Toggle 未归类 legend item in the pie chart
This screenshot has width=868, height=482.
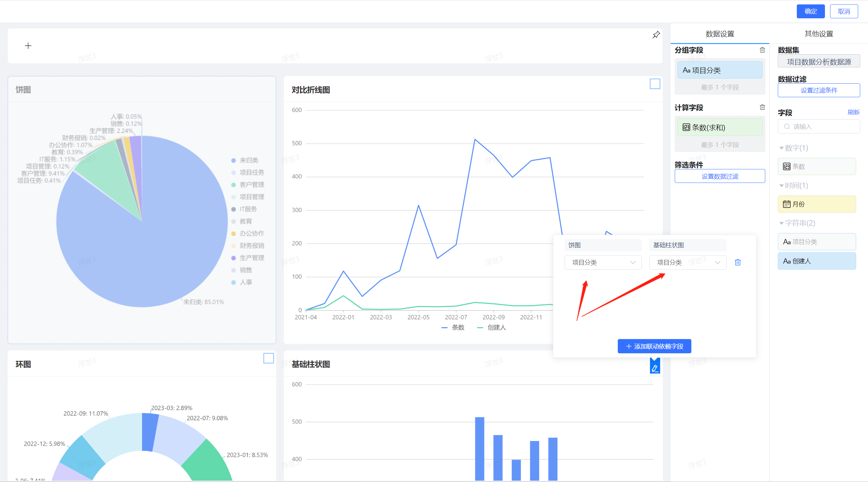(x=244, y=161)
